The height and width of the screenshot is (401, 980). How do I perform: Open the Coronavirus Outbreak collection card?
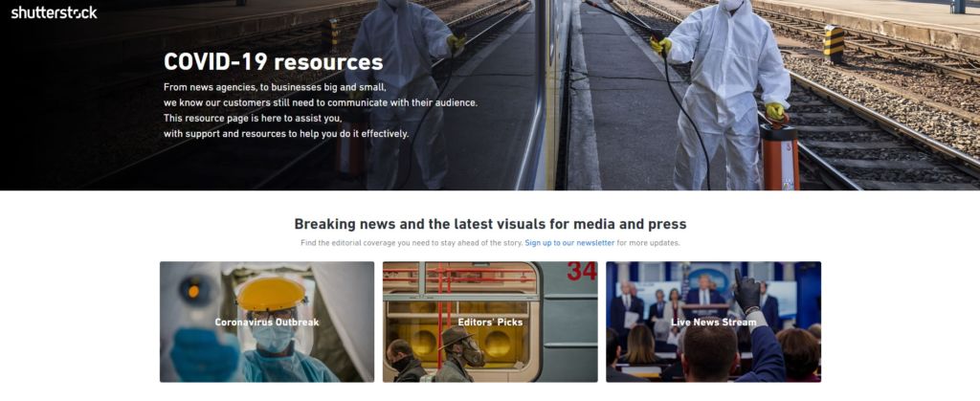point(267,322)
